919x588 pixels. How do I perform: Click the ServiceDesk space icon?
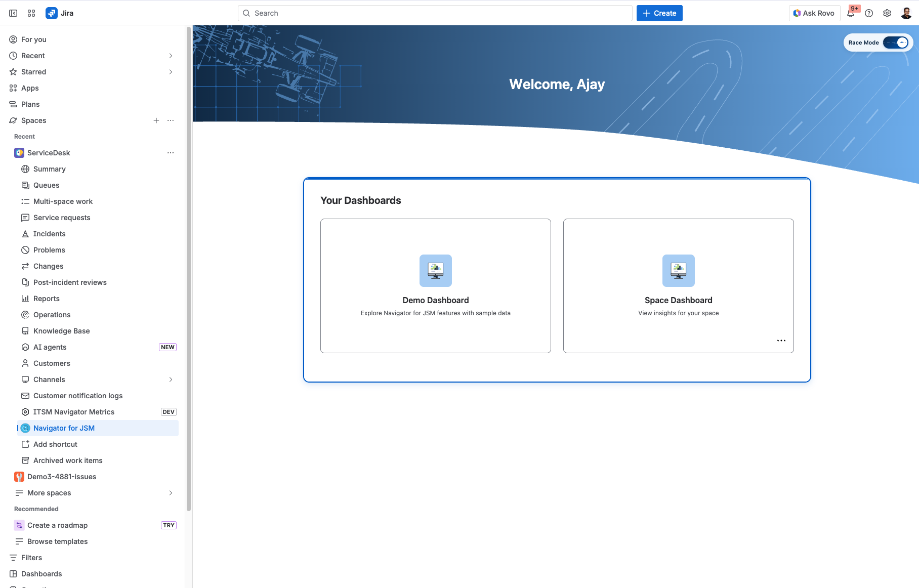point(19,153)
